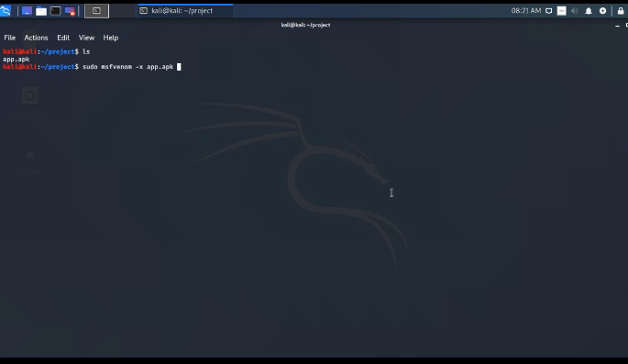Launch terminal emulator from panel launcher
Image resolution: width=628 pixels, height=364 pixels.
pyautogui.click(x=55, y=11)
